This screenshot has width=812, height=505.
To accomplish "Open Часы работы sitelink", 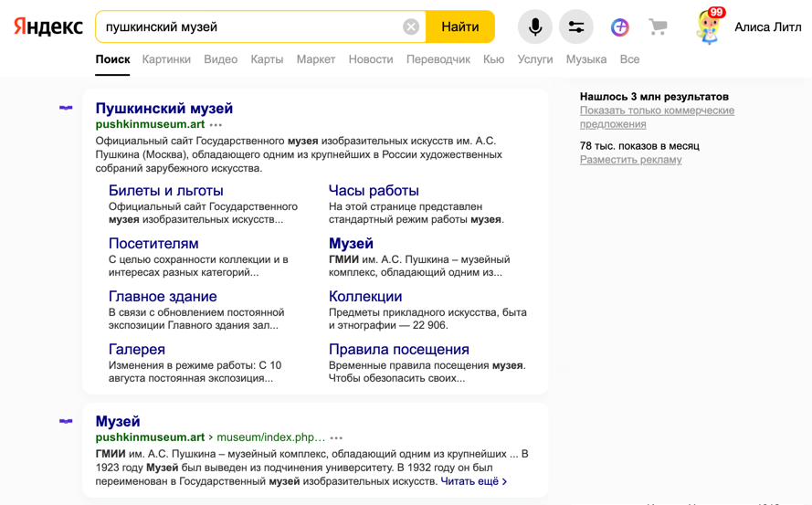I will pos(374,190).
